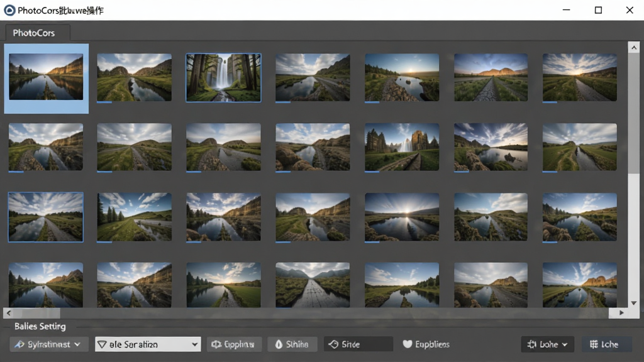Click the lche button with grid icon

point(606,344)
